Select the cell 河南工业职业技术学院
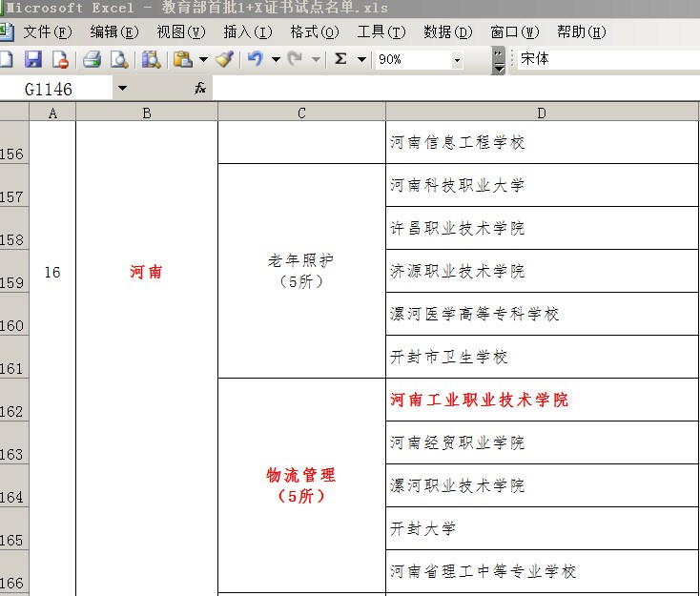This screenshot has height=596, width=700. point(542,400)
